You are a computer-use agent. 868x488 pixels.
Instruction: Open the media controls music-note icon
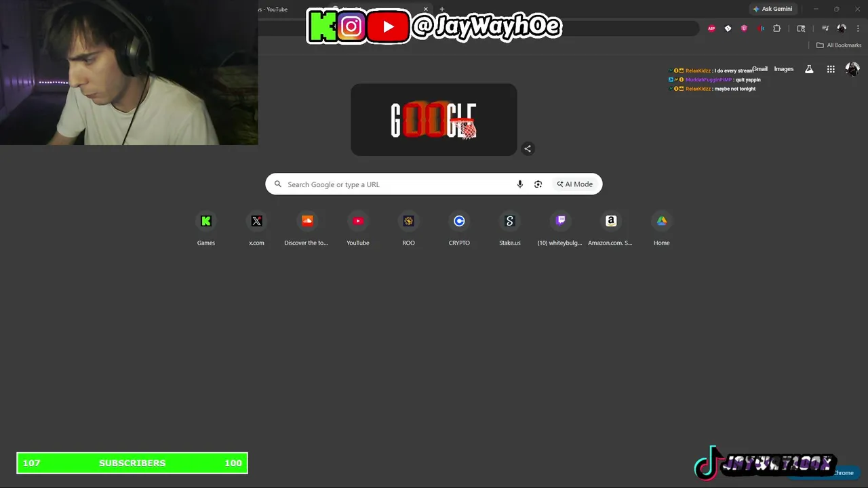point(825,28)
